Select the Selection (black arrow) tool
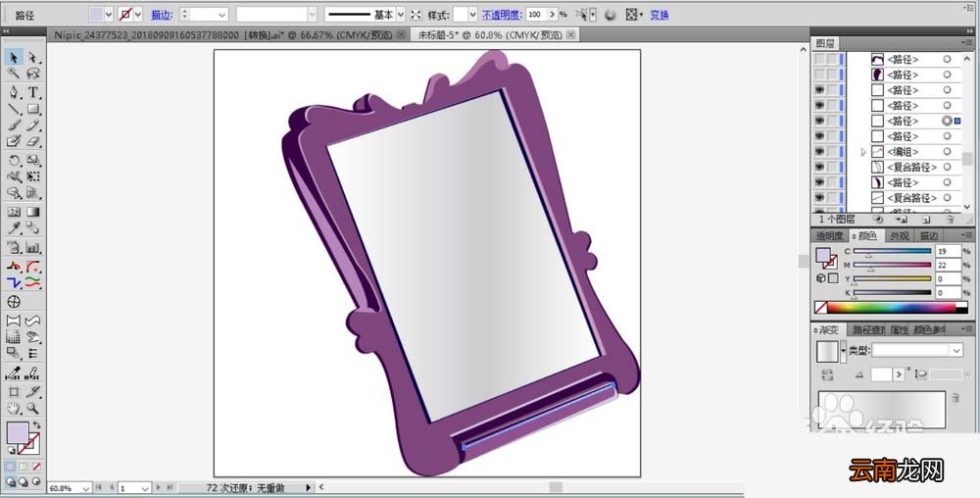Image resolution: width=980 pixels, height=498 pixels. point(13,58)
